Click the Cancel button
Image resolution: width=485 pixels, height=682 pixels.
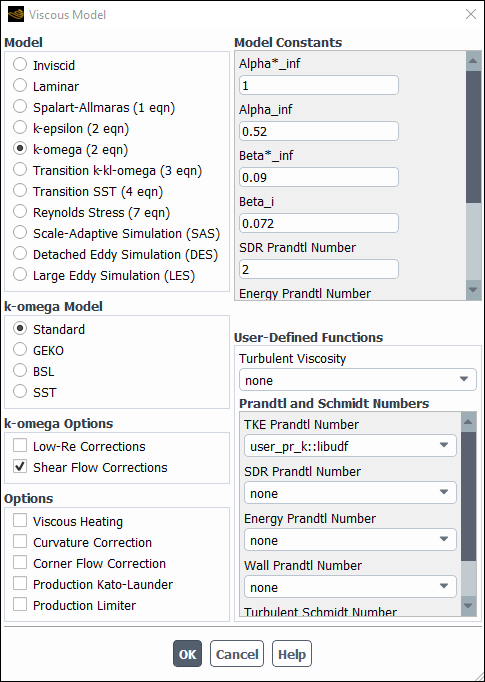pos(237,653)
